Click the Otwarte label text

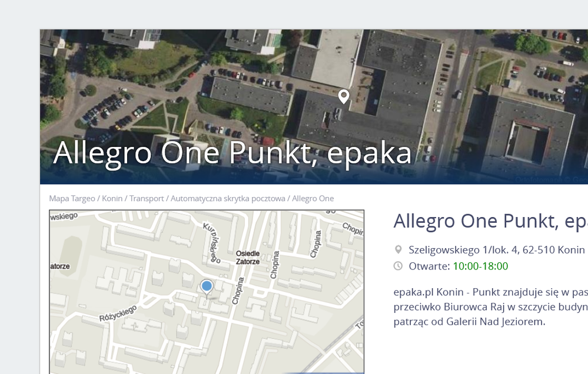click(x=429, y=266)
